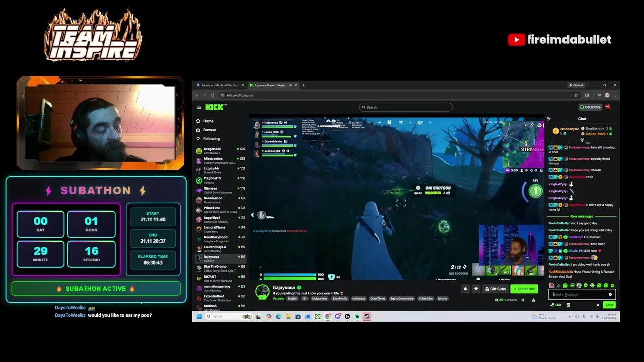
Task: Open the Browse section
Action: pyautogui.click(x=206, y=130)
